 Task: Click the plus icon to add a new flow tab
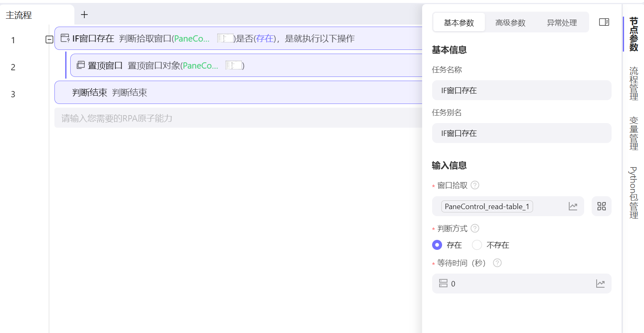tap(84, 15)
